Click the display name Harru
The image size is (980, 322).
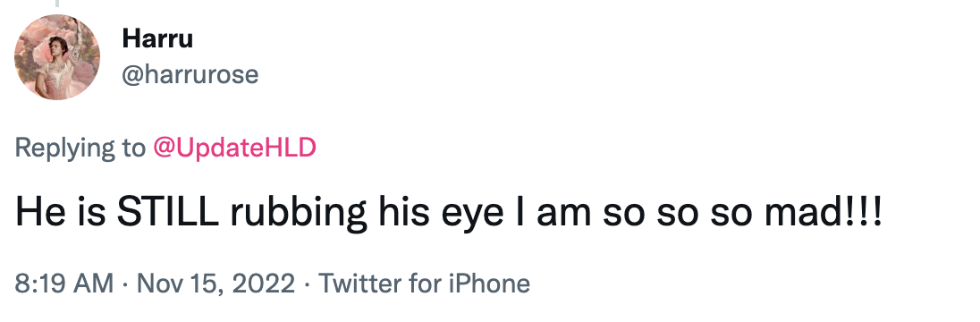coord(157,38)
